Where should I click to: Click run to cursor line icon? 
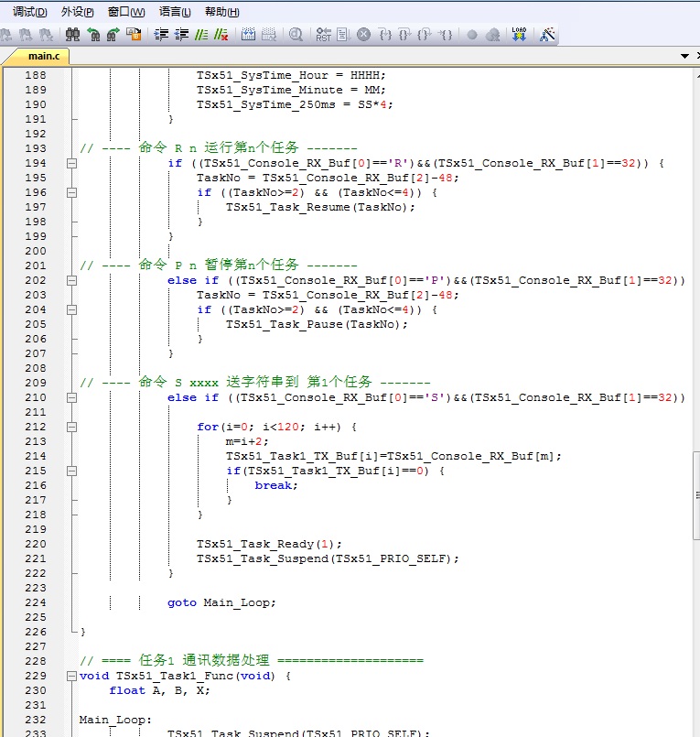tap(445, 34)
